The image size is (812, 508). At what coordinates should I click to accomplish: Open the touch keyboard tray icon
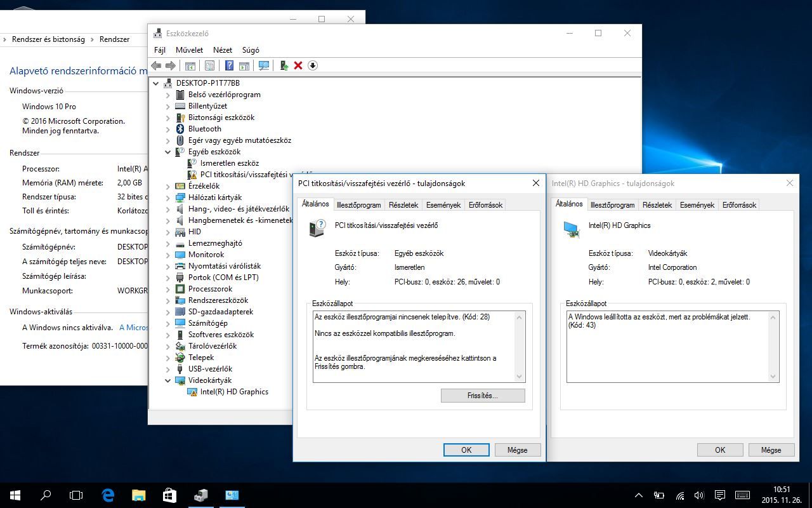[742, 495]
